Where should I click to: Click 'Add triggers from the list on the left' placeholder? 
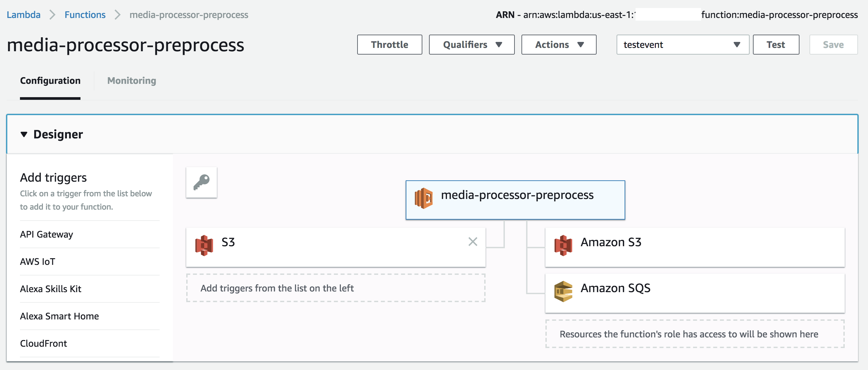click(x=336, y=288)
